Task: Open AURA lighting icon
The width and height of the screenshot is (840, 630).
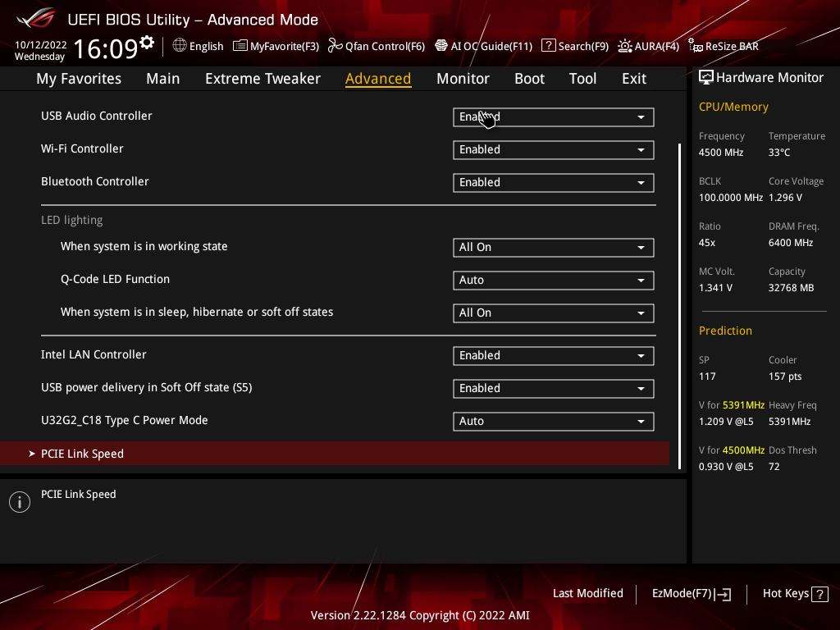Action: click(x=624, y=46)
